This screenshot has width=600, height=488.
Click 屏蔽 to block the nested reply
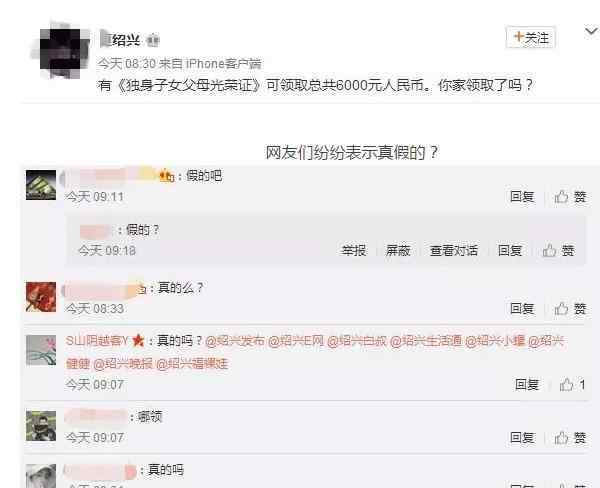pos(398,251)
